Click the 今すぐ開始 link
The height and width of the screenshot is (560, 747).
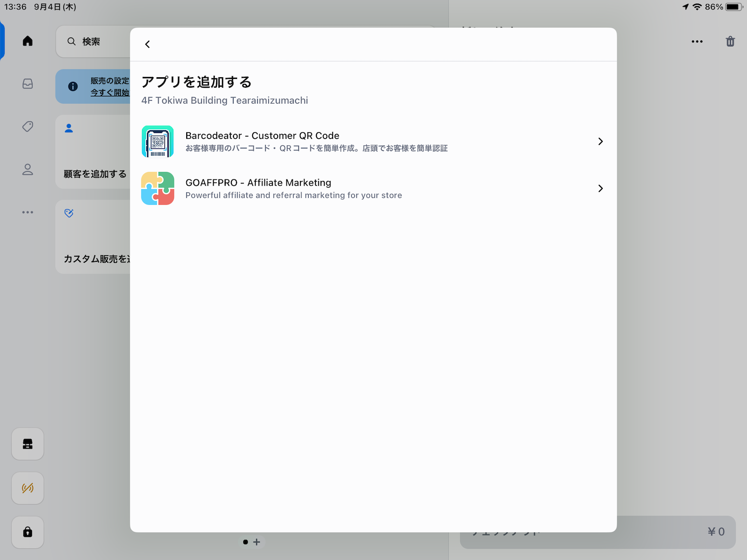pyautogui.click(x=110, y=93)
